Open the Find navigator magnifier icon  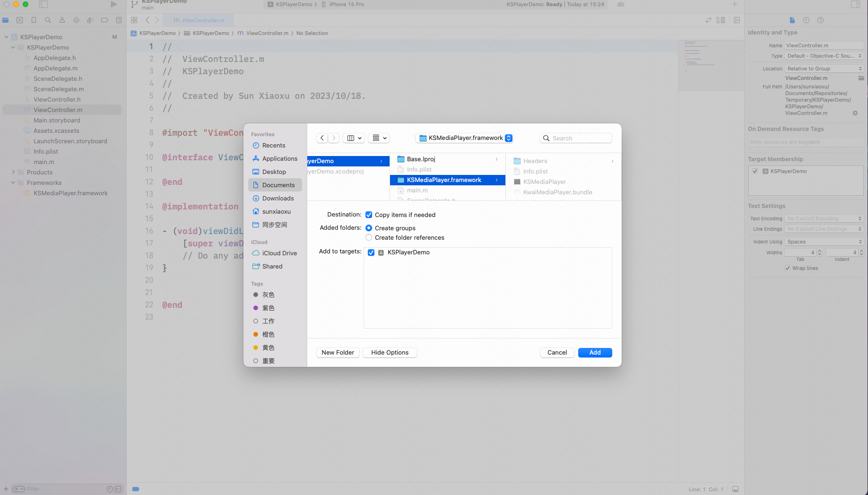[48, 20]
